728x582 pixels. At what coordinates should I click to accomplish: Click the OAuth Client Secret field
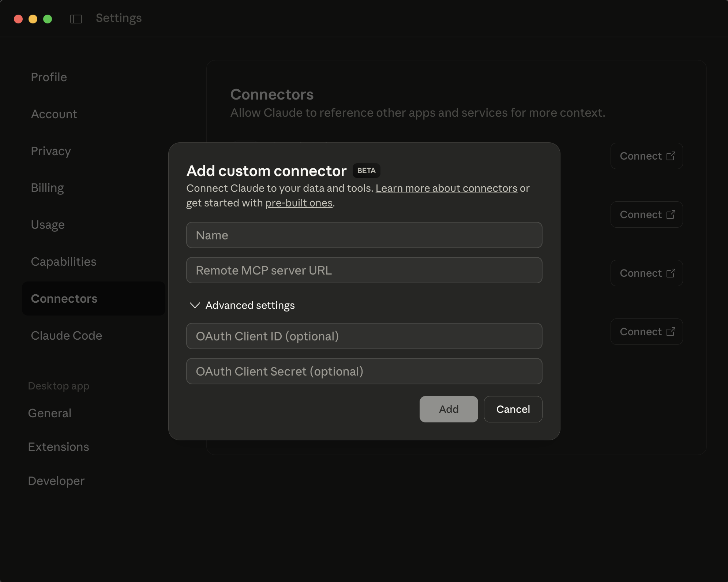(364, 371)
